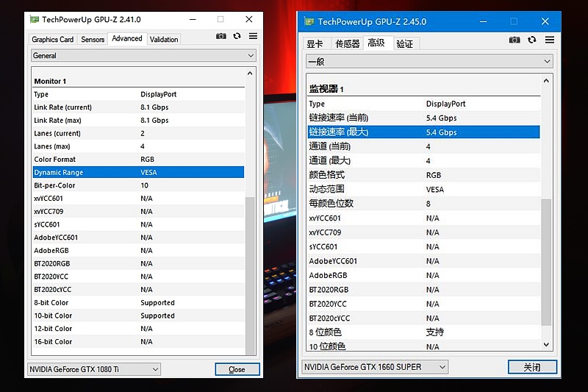
Task: Open the NVIDIA GeForce GTX 1660 SUPER selector
Action: [375, 367]
